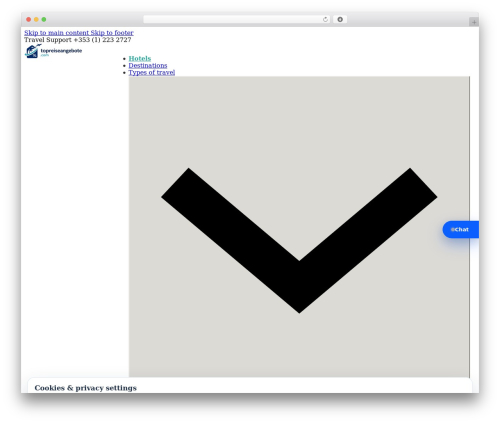Close the browser window with red button
The image size is (500, 423).
(x=29, y=19)
